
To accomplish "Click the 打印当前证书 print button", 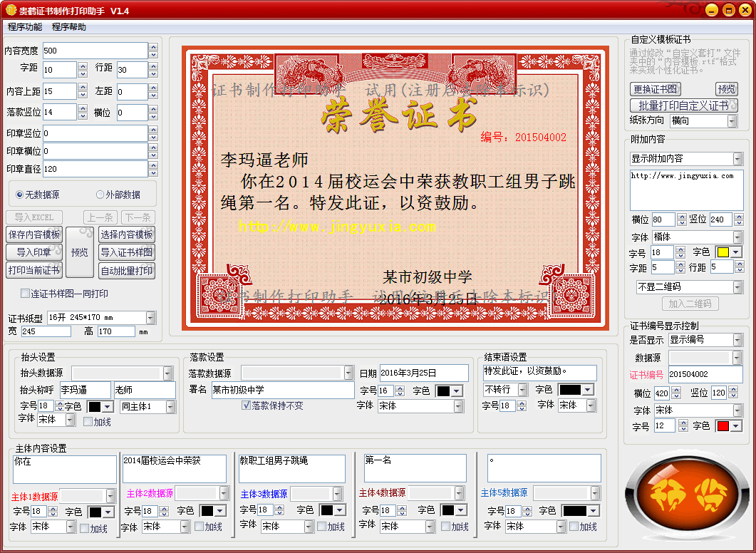I will click(34, 270).
